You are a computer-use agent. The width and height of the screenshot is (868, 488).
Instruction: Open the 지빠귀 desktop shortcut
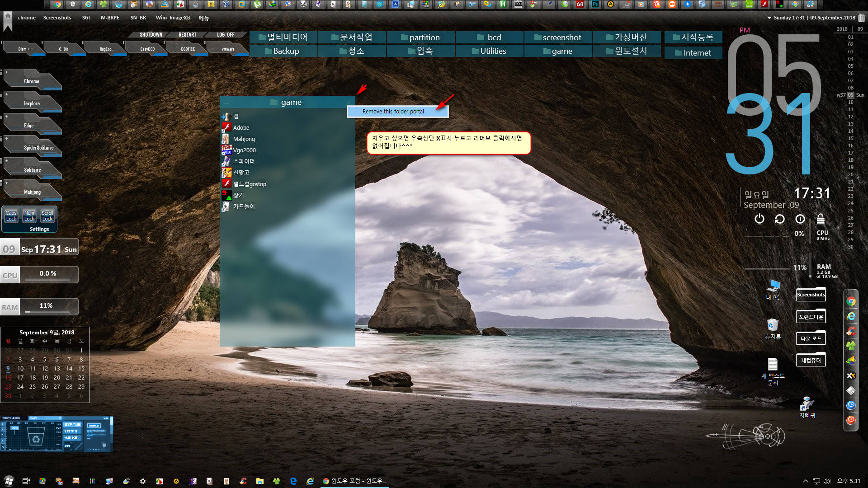(807, 407)
